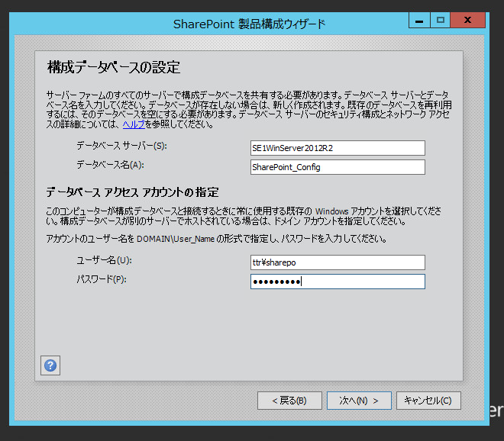Click the ユーザー名(U): label
This screenshot has height=441, width=504.
point(104,260)
